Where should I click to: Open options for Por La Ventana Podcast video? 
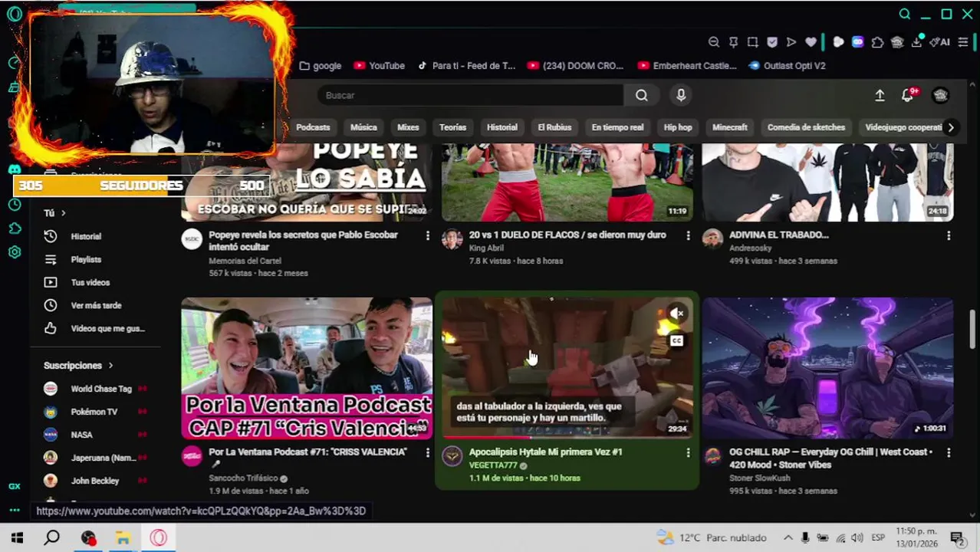[427, 453]
